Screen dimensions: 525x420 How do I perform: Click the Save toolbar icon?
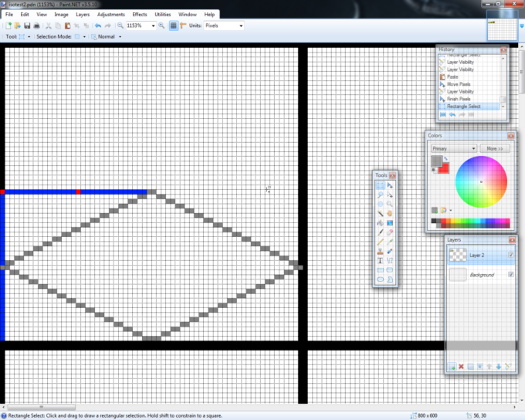pyautogui.click(x=27, y=25)
